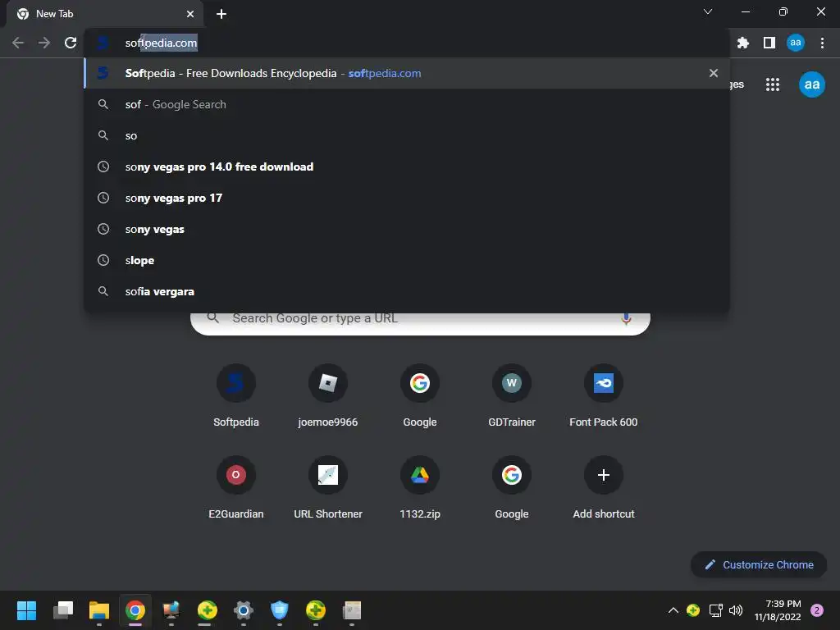Remove the Softpedia suggestion with X
The image size is (840, 630).
(714, 73)
